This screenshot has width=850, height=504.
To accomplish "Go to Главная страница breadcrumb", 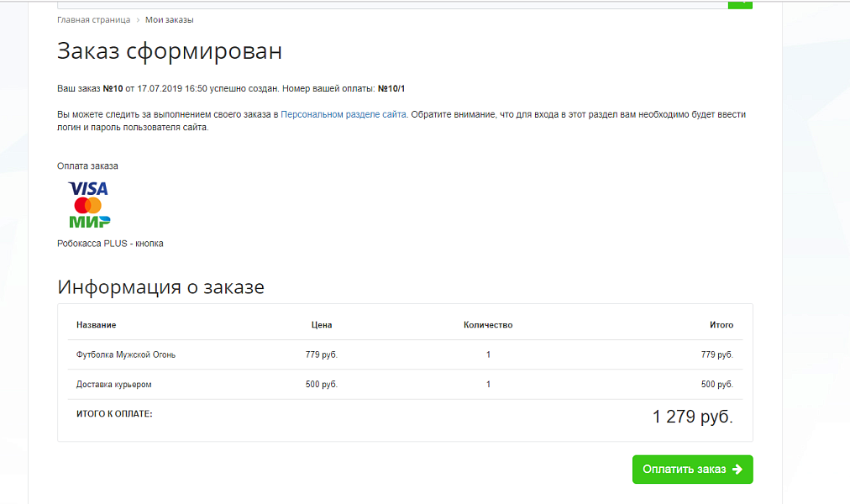I will (93, 19).
